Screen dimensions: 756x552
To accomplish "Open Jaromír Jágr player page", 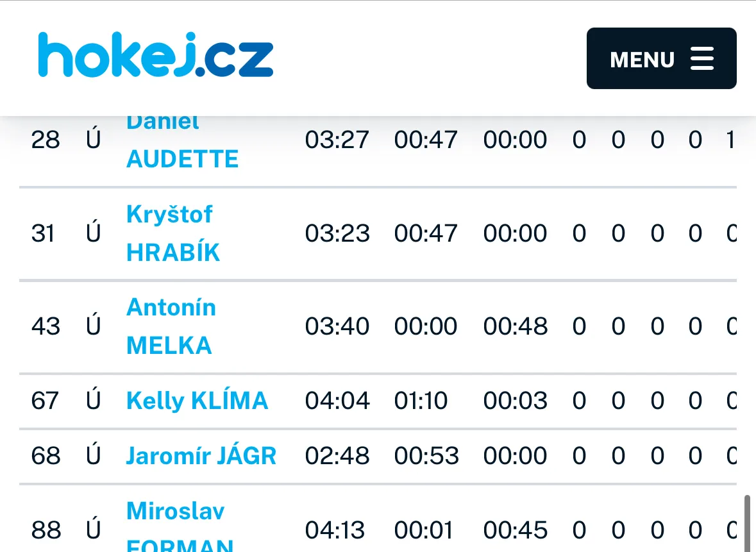I will (201, 456).
